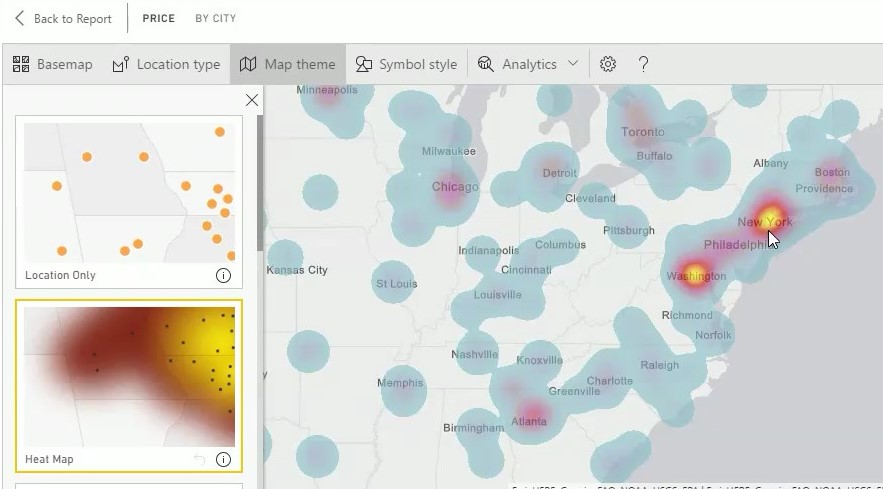Close the Map theme panel

pos(252,100)
